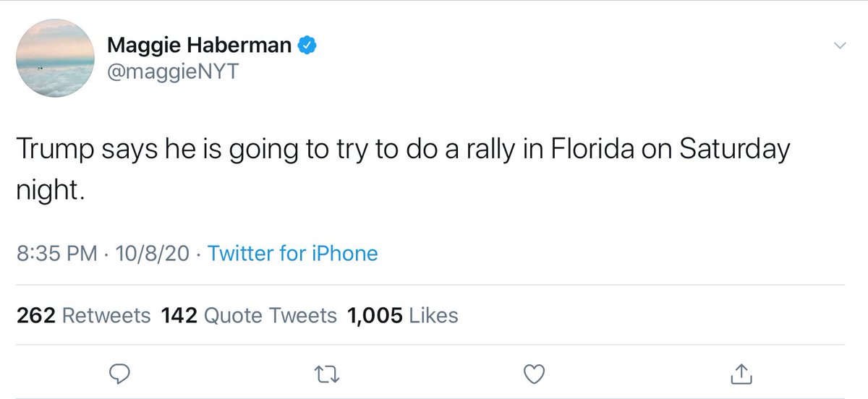This screenshot has width=868, height=399.
Task: Reply to Maggie Haberman's tweet
Action: point(119,373)
